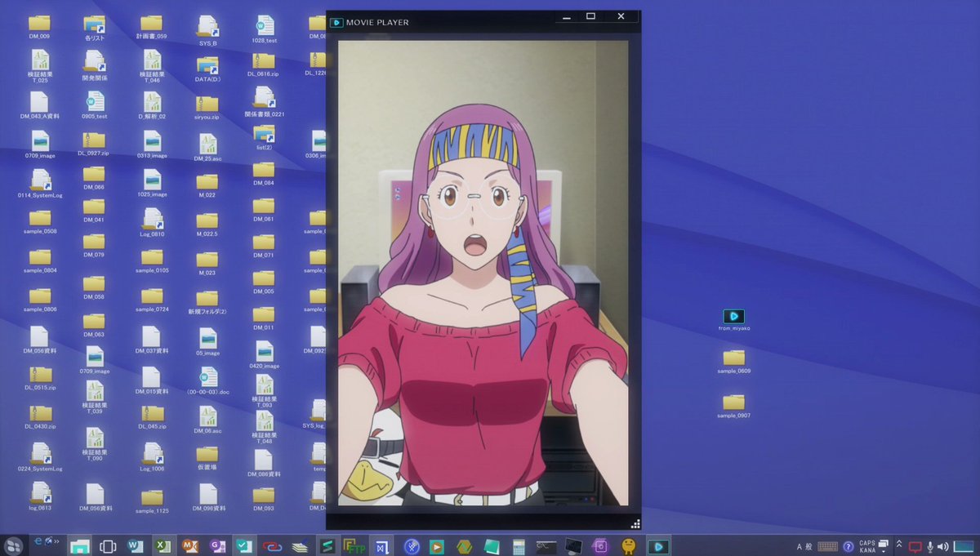Open the yellow-green hexagon app in taskbar
The height and width of the screenshot is (556, 980).
pyautogui.click(x=464, y=546)
